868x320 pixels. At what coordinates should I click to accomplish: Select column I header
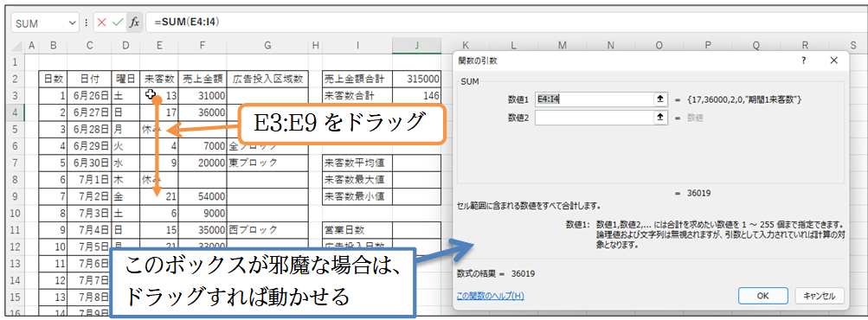pyautogui.click(x=357, y=46)
